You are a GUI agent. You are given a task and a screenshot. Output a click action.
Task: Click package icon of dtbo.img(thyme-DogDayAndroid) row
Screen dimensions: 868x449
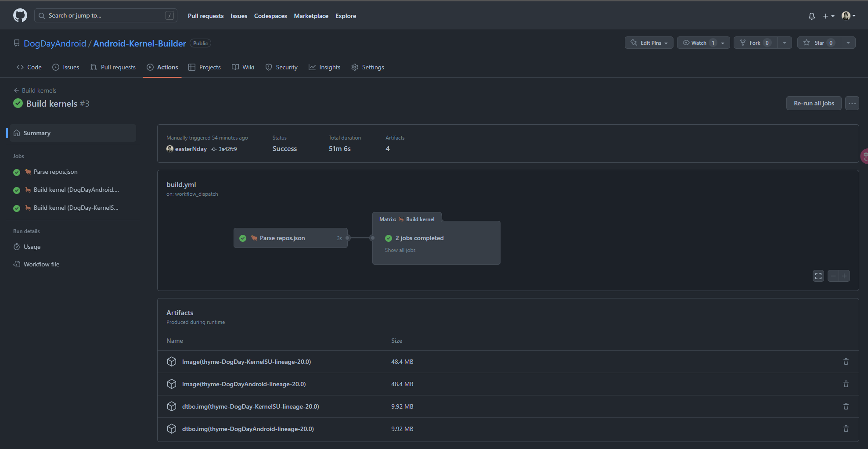(172, 429)
